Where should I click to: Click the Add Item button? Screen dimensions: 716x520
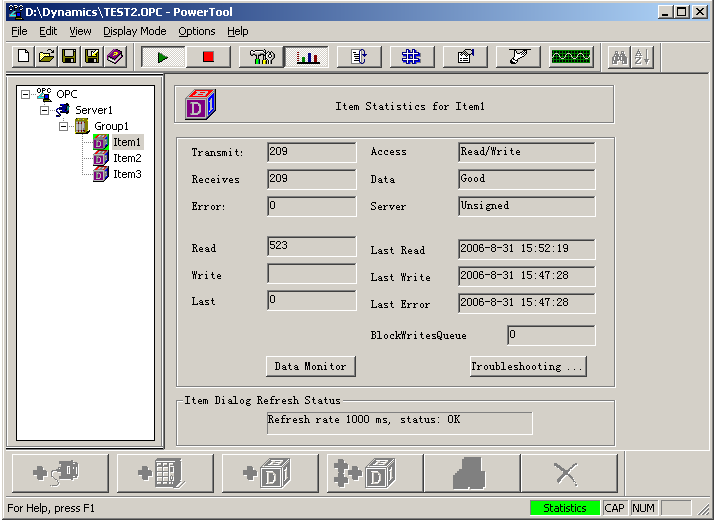coord(265,473)
